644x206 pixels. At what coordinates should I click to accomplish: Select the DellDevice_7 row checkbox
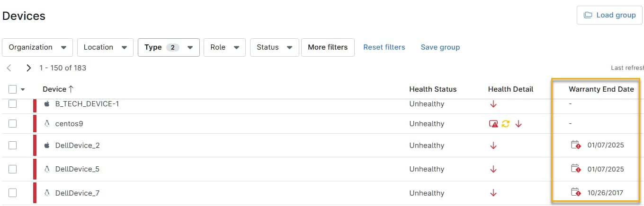click(13, 193)
